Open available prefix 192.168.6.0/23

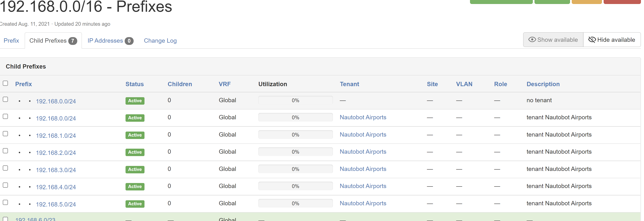(35, 219)
